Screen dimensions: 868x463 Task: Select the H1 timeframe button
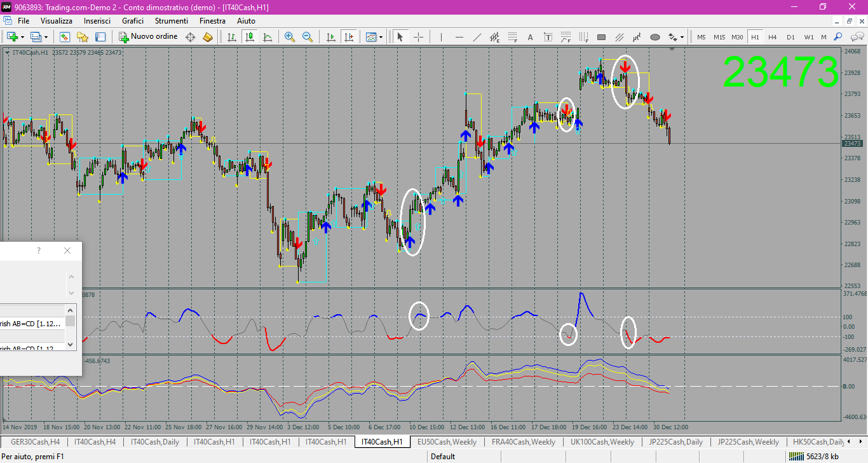pyautogui.click(x=755, y=37)
